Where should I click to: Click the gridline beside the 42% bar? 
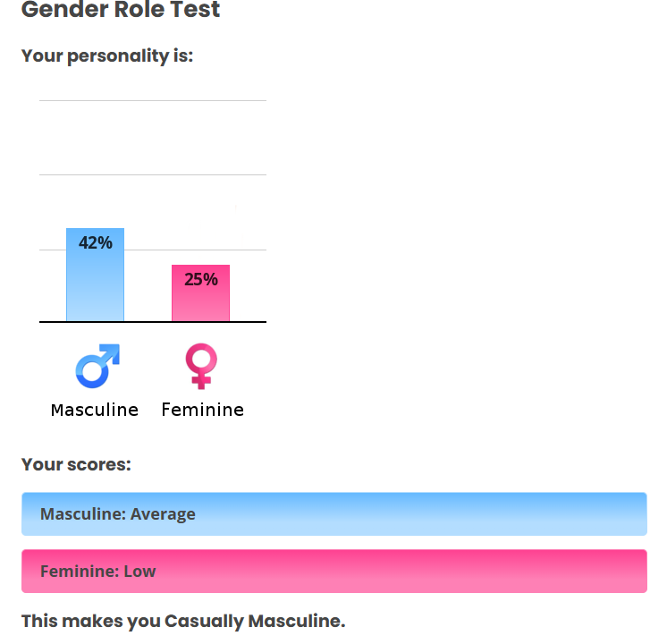click(148, 250)
